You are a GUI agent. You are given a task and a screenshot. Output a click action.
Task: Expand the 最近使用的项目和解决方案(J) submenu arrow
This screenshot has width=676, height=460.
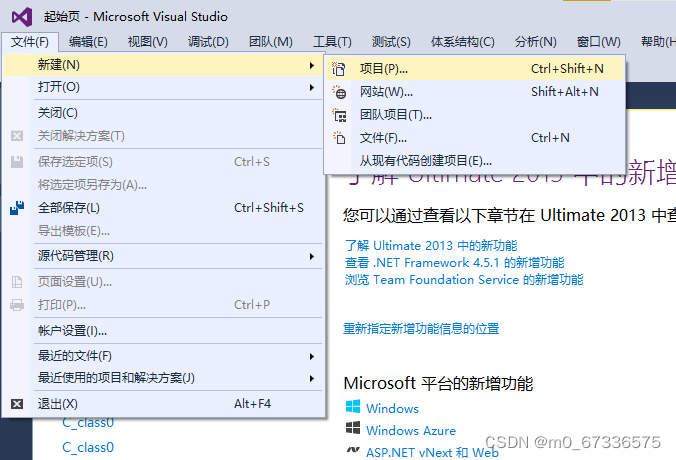tap(312, 379)
